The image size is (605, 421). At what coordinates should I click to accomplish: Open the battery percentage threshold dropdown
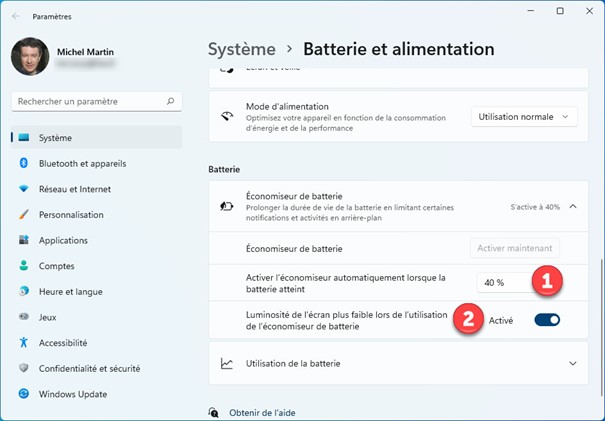coord(505,283)
